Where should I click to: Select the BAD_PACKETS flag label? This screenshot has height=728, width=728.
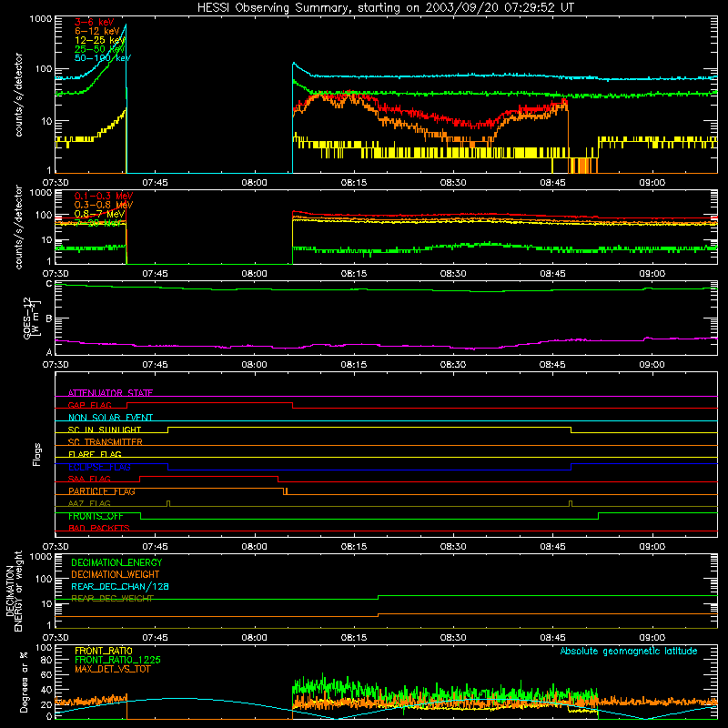tap(99, 529)
